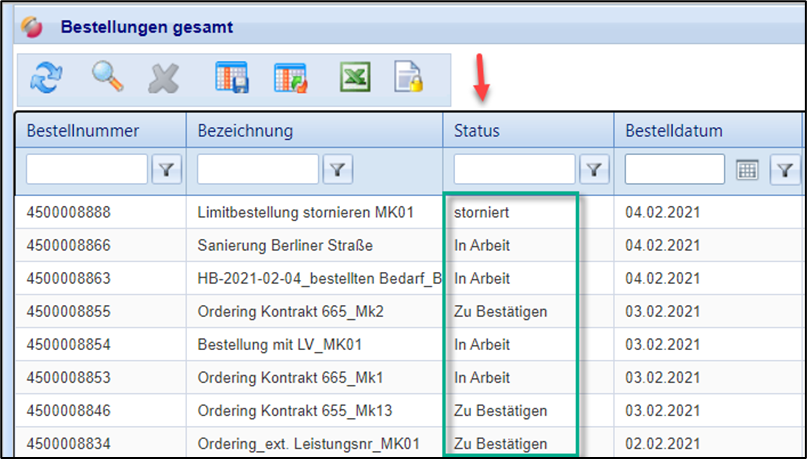807x459 pixels.
Task: Open the calendar picker for Bestelldatum
Action: pos(745,170)
